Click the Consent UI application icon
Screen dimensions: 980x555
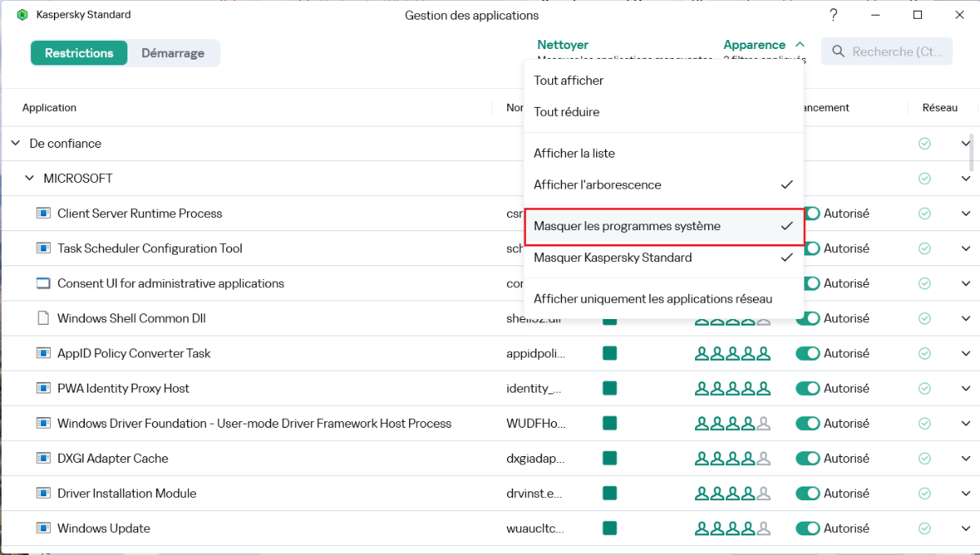click(x=43, y=283)
